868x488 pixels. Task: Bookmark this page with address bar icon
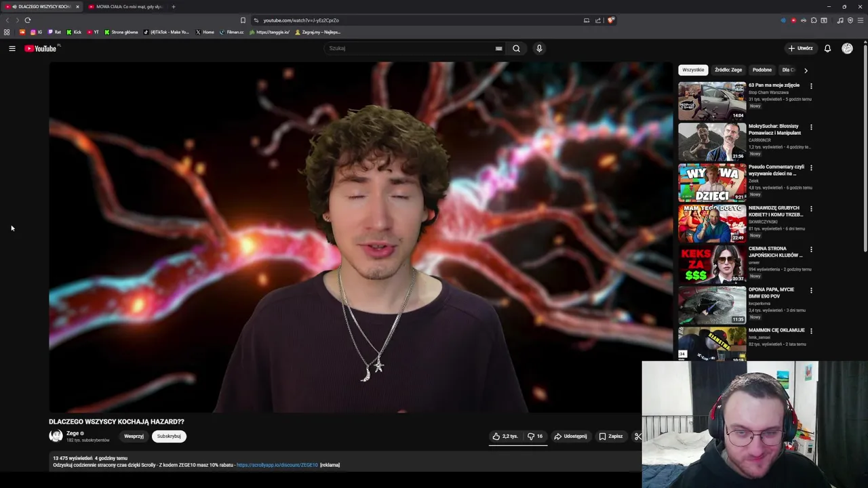243,20
